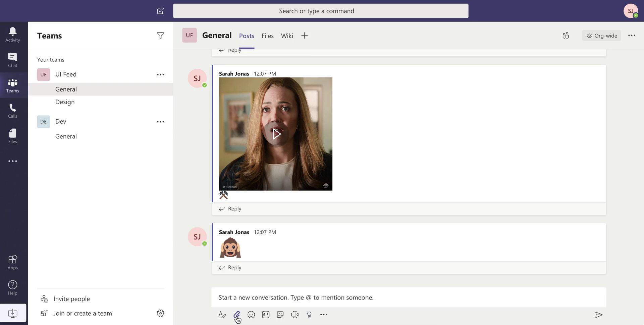The image size is (644, 325).
Task: Click the new conversation text box
Action: pyautogui.click(x=409, y=298)
